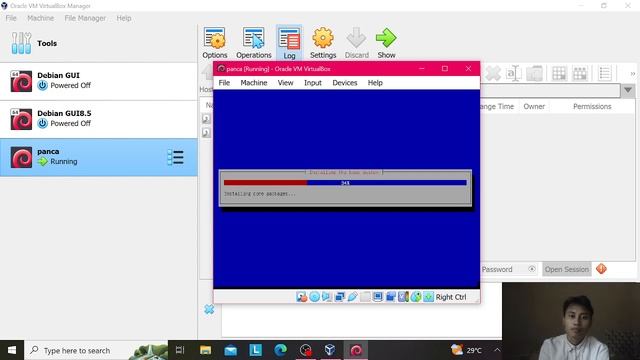Click the Type here to search box
This screenshot has width=640, height=360.
click(96, 350)
